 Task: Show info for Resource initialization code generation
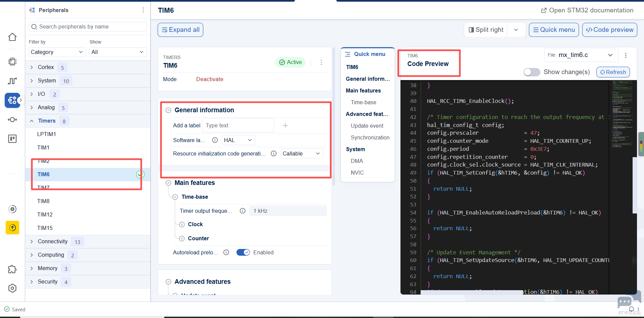click(274, 153)
